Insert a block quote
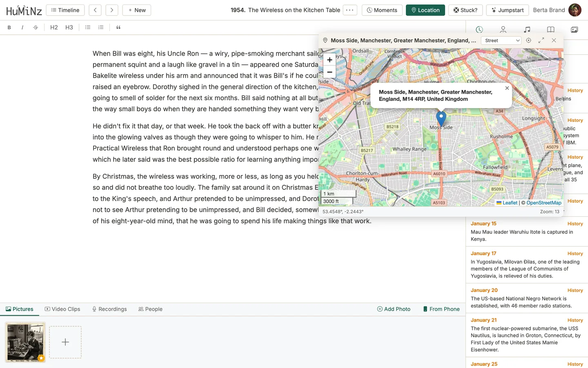Image resolution: width=588 pixels, height=368 pixels. pos(118,27)
